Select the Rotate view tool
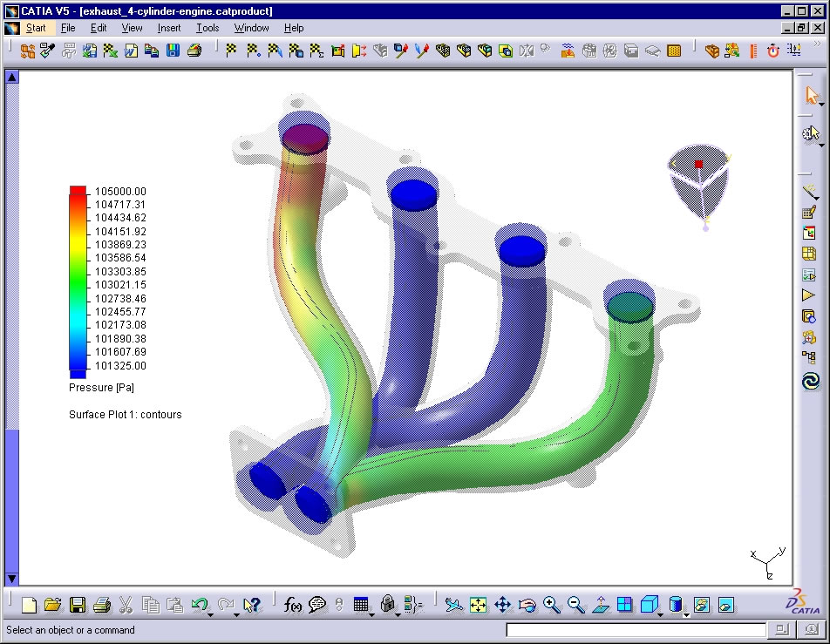The image size is (830, 644). [x=527, y=604]
